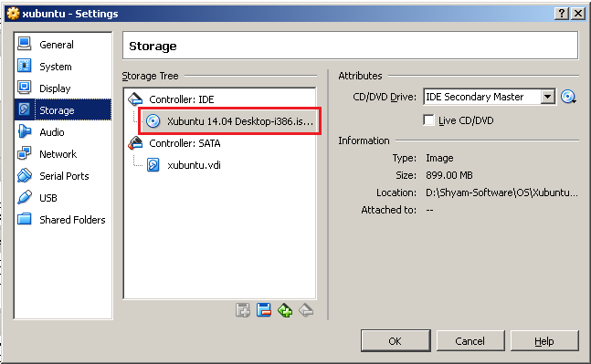Click the grayed-out add attachment icon
The image size is (591, 364).
tap(243, 310)
